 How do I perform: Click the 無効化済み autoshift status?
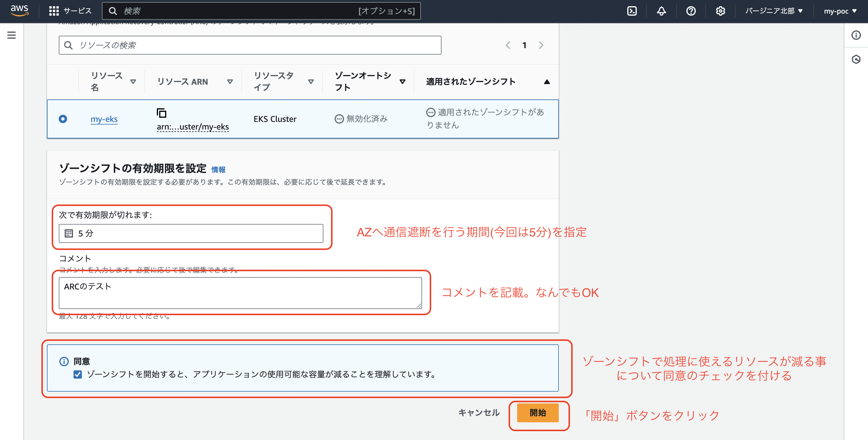point(361,119)
